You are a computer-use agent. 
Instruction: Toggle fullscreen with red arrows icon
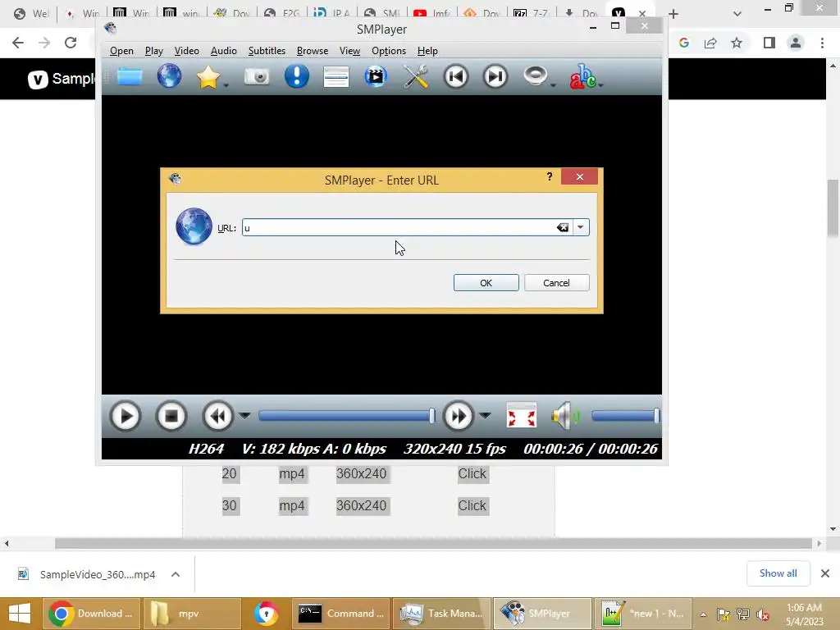pyautogui.click(x=521, y=416)
